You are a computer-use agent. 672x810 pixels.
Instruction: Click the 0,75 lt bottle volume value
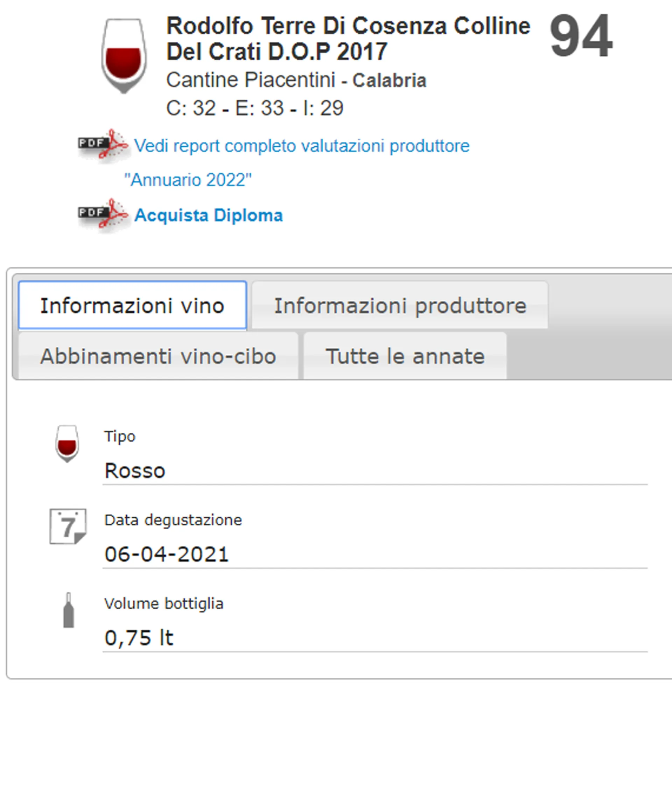139,637
